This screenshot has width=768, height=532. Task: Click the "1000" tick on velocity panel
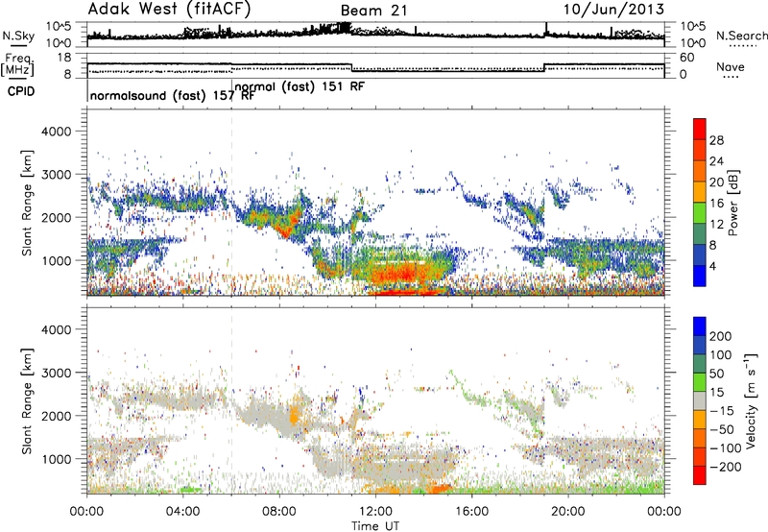coord(56,459)
